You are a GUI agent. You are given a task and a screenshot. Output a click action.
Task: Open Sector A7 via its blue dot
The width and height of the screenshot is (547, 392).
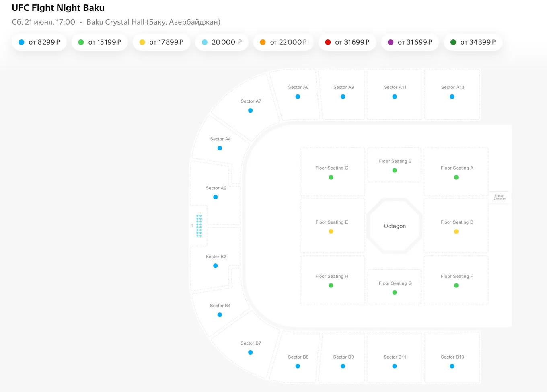click(x=251, y=111)
